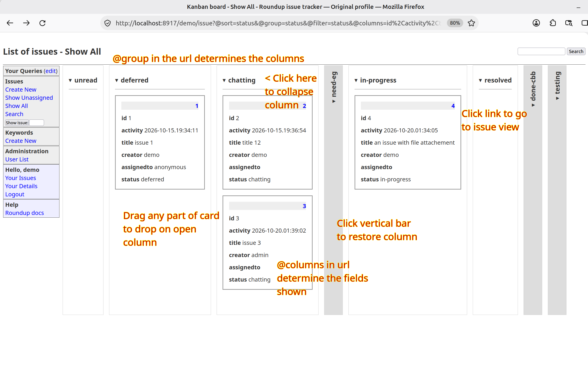
Task: Collapse the resolved column
Action: (x=495, y=80)
